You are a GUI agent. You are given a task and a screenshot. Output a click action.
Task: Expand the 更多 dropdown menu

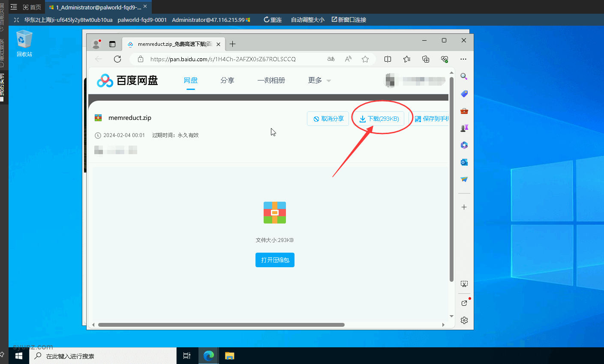click(319, 81)
